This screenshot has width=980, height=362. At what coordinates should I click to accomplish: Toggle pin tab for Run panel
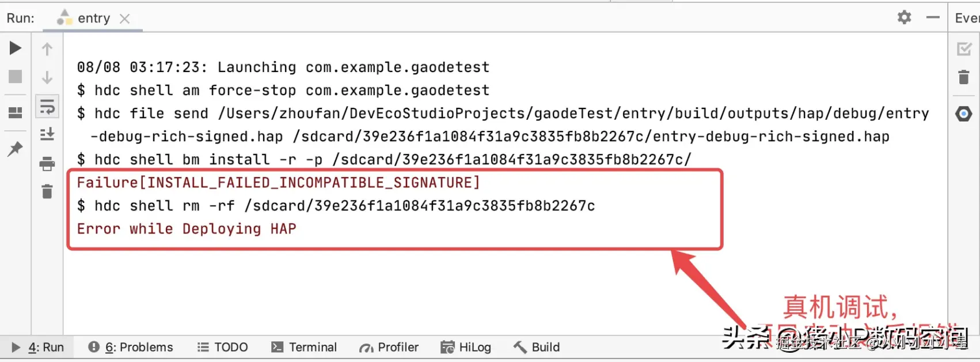pyautogui.click(x=16, y=149)
